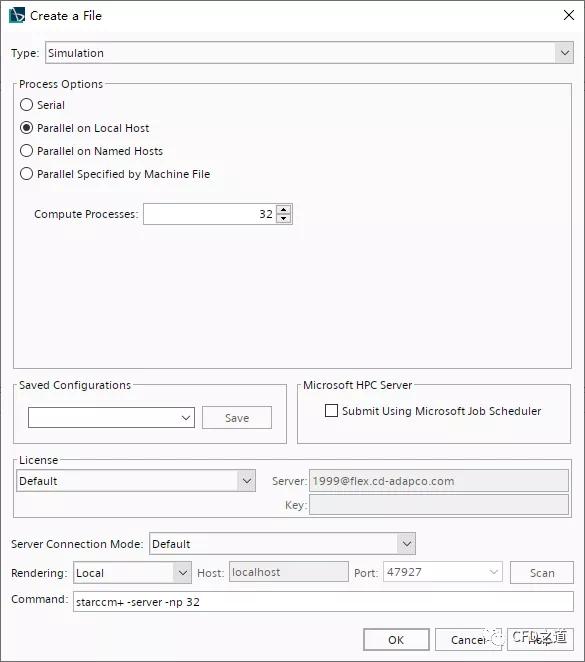Viewport: 585px width, 662px height.
Task: Increase Compute Processes with up arrow
Action: pos(284,209)
